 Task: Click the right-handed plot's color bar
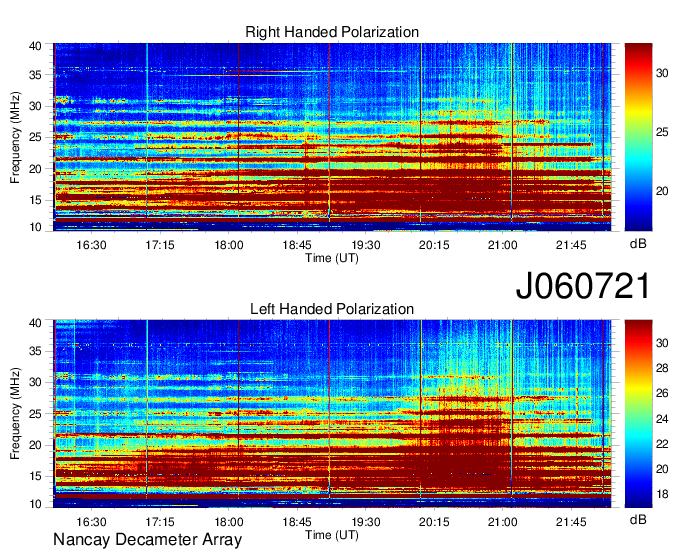tap(638, 137)
